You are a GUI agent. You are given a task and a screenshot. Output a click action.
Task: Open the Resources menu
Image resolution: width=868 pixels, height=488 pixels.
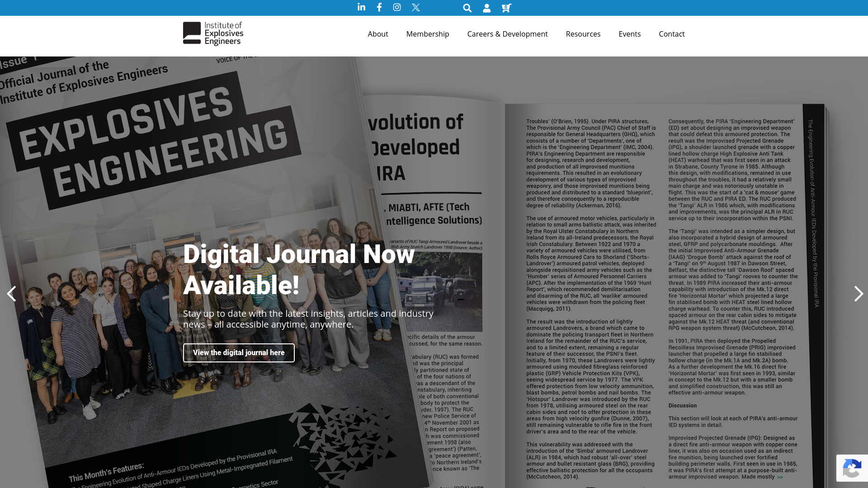[583, 34]
